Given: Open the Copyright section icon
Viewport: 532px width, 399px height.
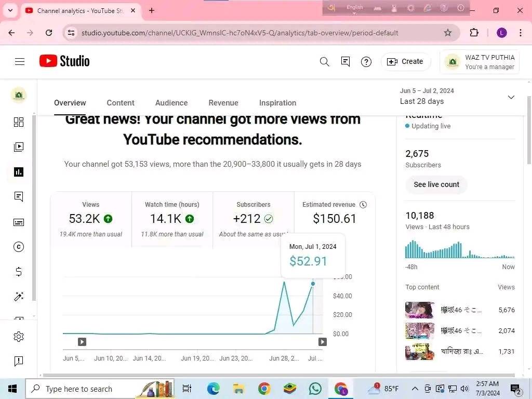Looking at the screenshot, I should coord(19,247).
